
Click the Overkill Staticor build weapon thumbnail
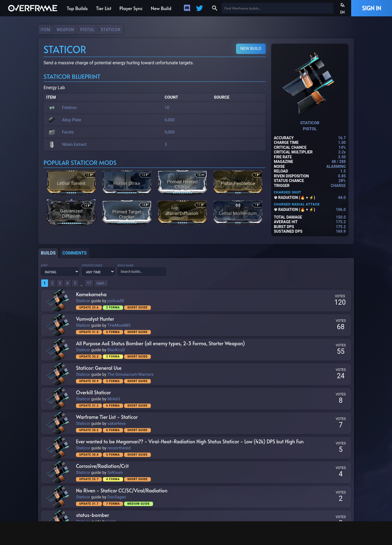point(58,399)
